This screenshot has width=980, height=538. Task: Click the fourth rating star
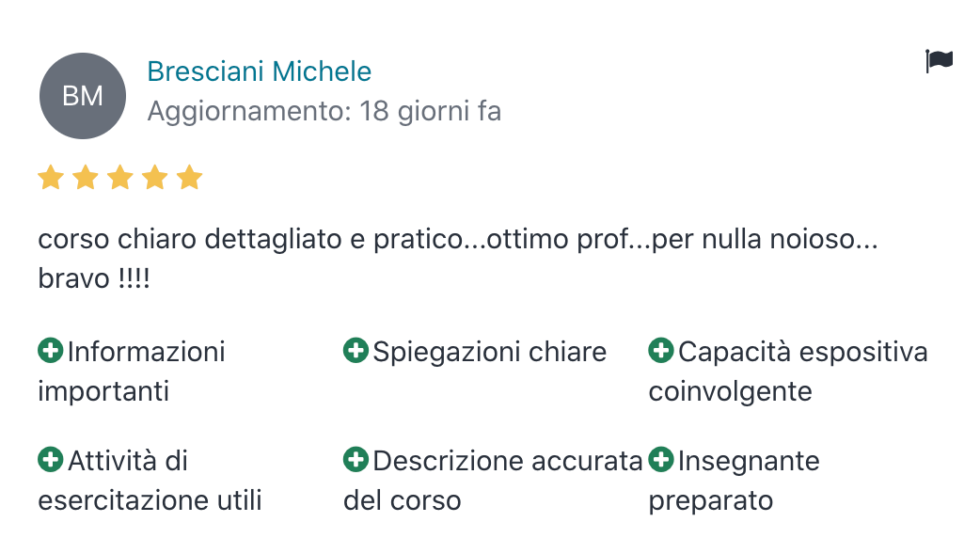(x=155, y=177)
